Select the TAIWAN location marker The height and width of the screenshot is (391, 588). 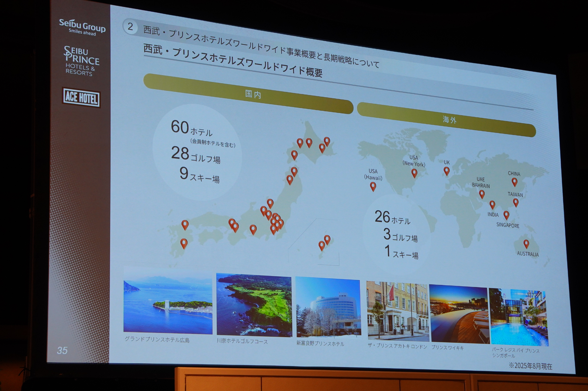click(517, 202)
